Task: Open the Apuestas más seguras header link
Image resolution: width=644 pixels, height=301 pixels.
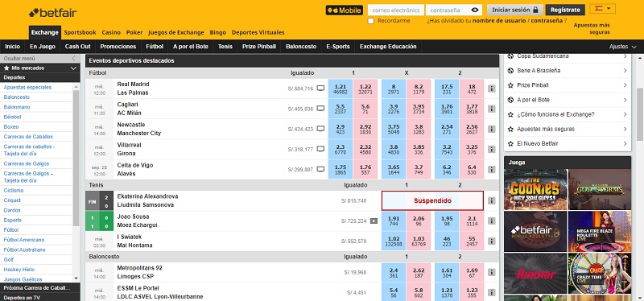Action: pos(592,29)
